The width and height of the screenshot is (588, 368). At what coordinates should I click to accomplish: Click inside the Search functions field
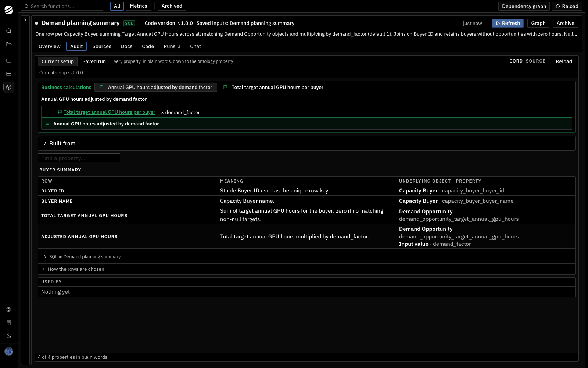(62, 6)
